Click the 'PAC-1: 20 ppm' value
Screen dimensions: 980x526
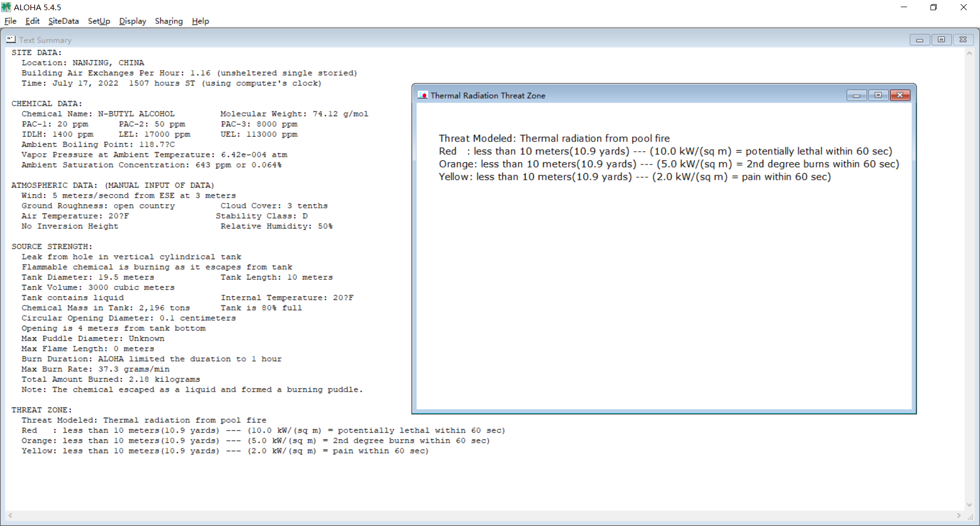coord(55,124)
